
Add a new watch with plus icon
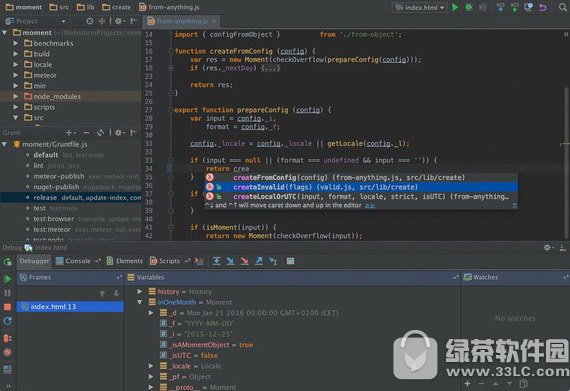pos(467,384)
